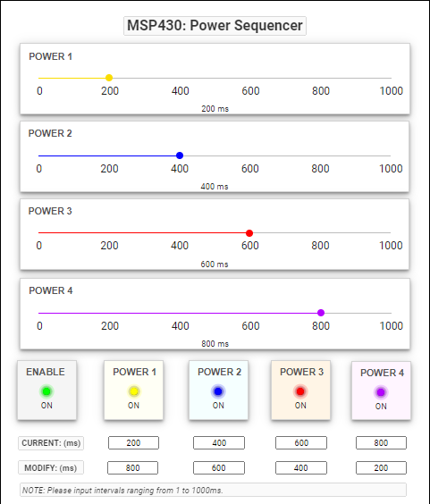Click the 600 tick on POWER 1 slider
The height and width of the screenshot is (504, 430).
250,91
